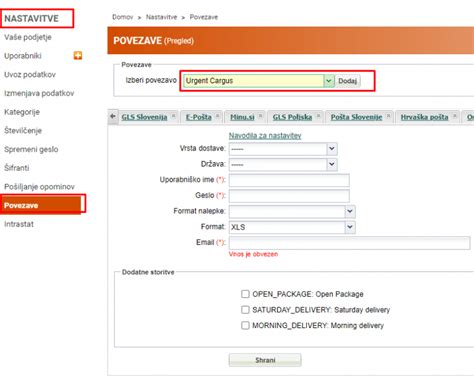This screenshot has width=474, height=383.
Task: Select the Hrvaška pošta tab
Action: tap(424, 117)
